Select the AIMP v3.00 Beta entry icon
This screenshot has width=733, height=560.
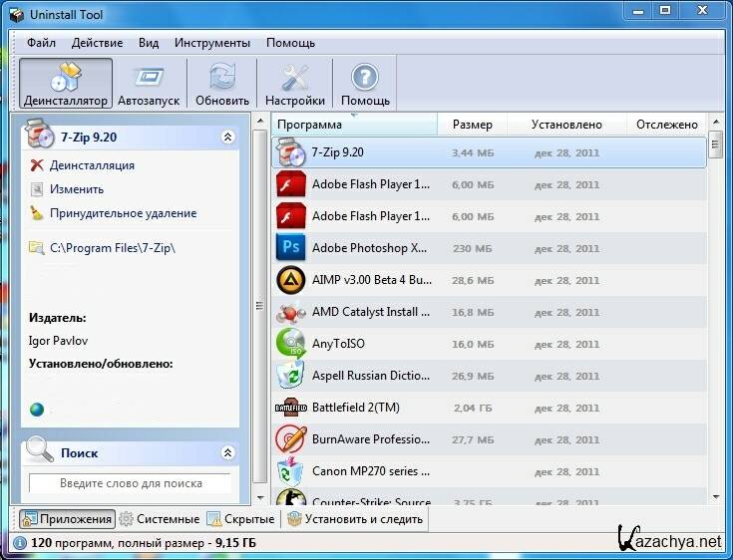click(289, 280)
